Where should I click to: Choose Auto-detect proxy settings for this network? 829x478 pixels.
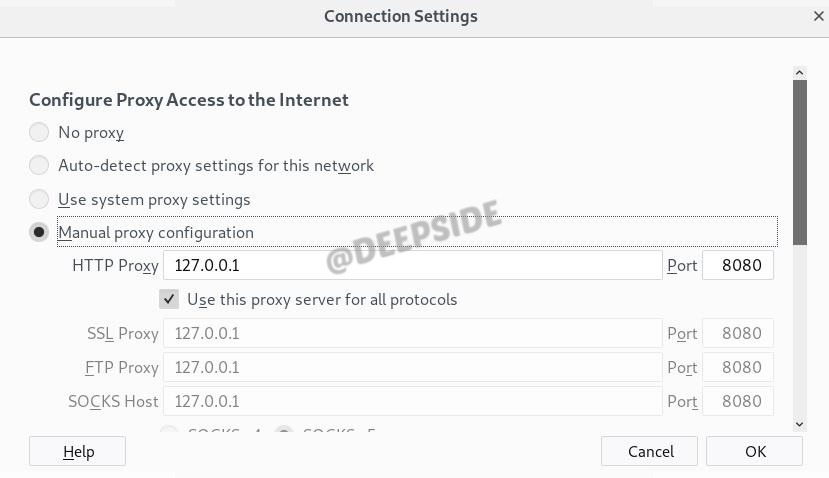click(39, 165)
